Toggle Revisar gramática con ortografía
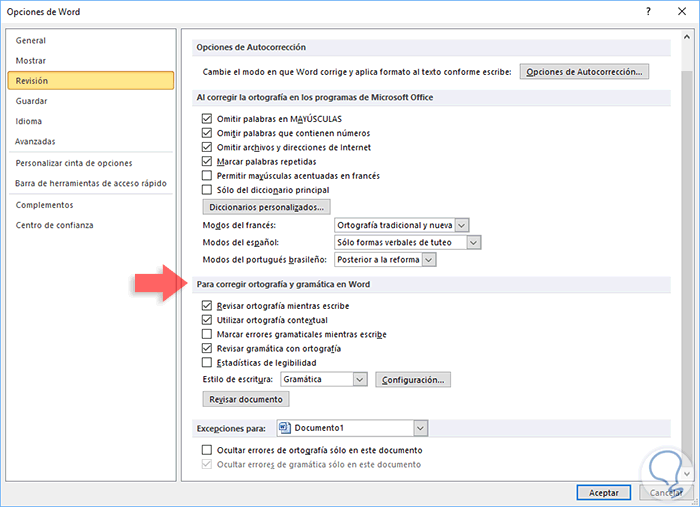 point(207,348)
